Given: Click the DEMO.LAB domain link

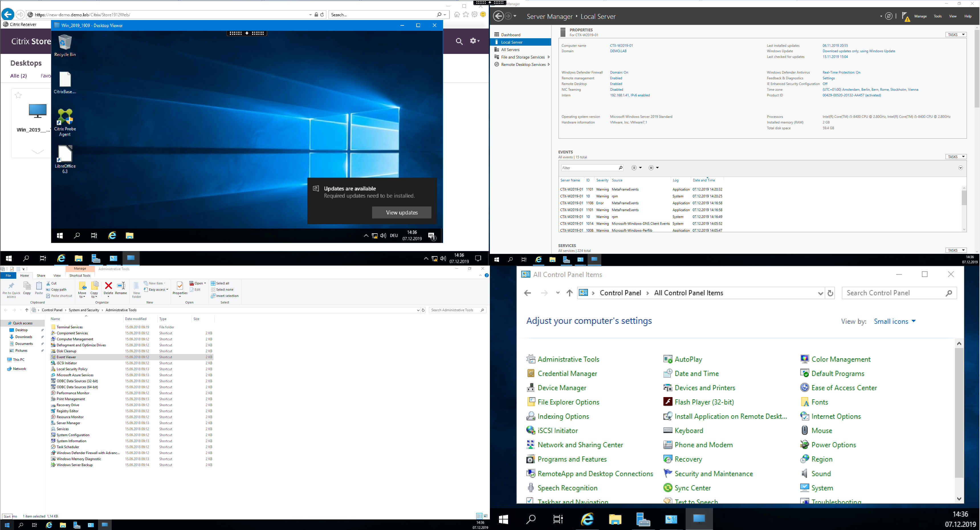Looking at the screenshot, I should coord(618,51).
